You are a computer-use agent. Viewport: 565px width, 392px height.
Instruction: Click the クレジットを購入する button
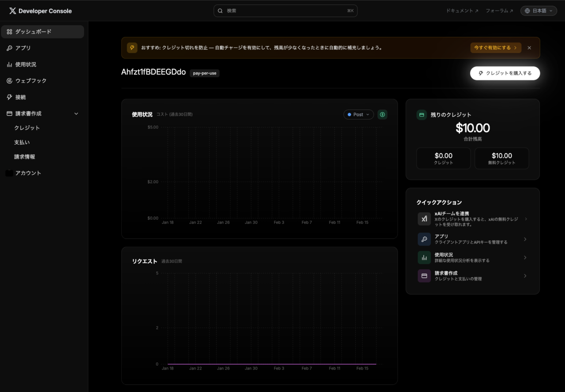click(505, 73)
